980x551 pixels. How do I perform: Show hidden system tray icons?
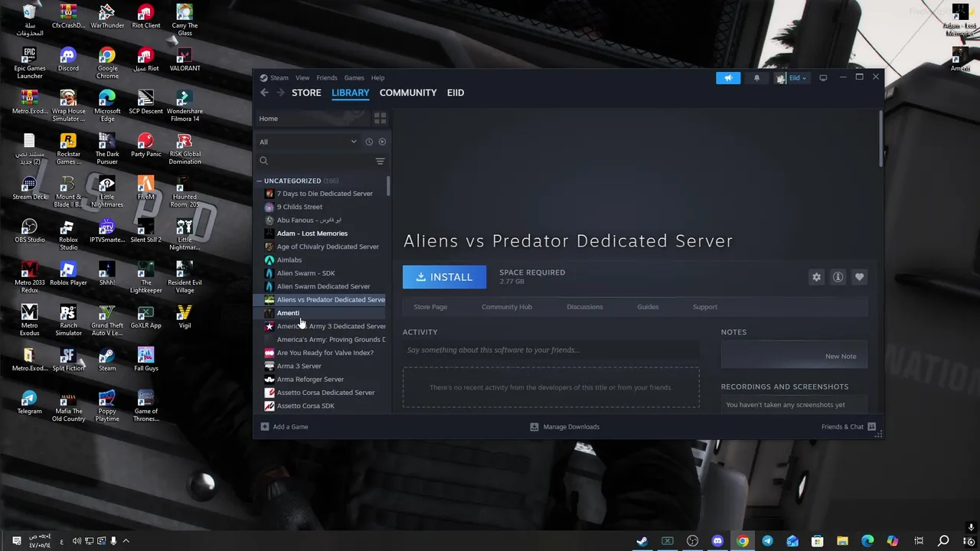pyautogui.click(x=126, y=541)
